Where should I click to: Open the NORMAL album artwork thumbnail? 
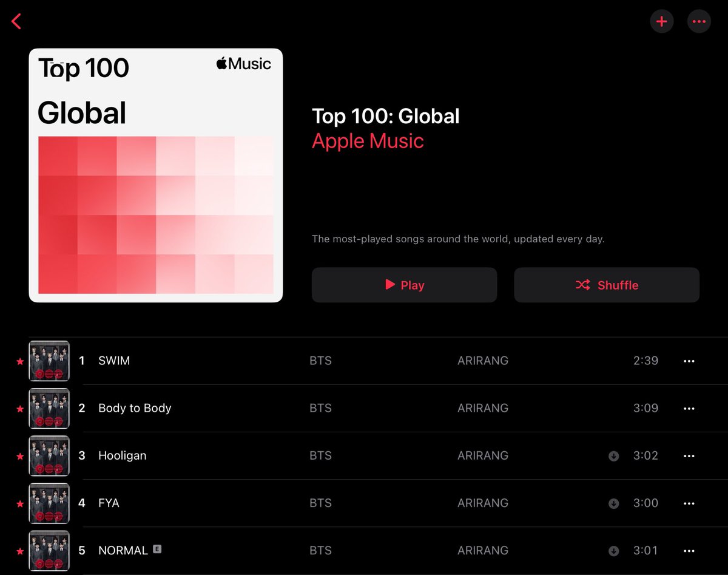(49, 550)
